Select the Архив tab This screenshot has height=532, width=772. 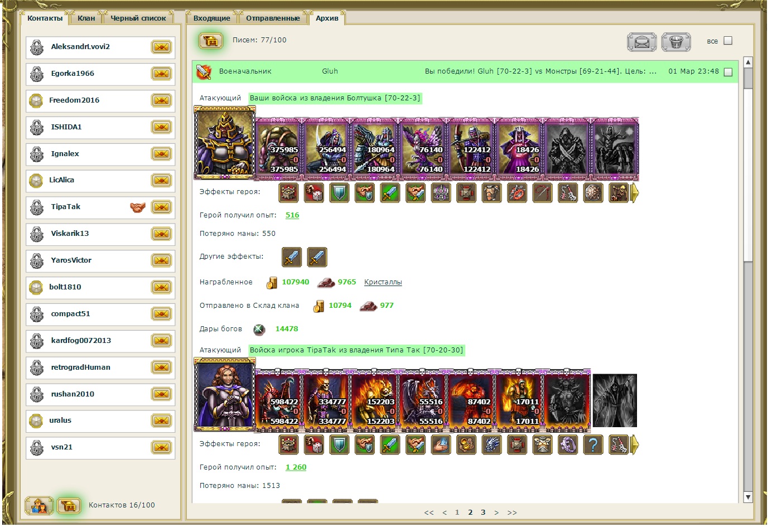327,18
